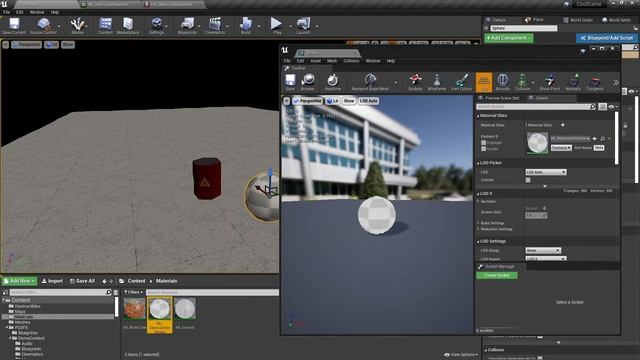Click Add Component button
Screen dimensions: 640x360
click(x=509, y=38)
